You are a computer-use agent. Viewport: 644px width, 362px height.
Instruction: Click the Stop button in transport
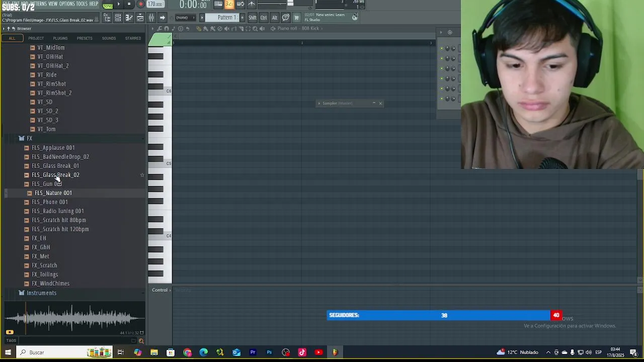129,4
